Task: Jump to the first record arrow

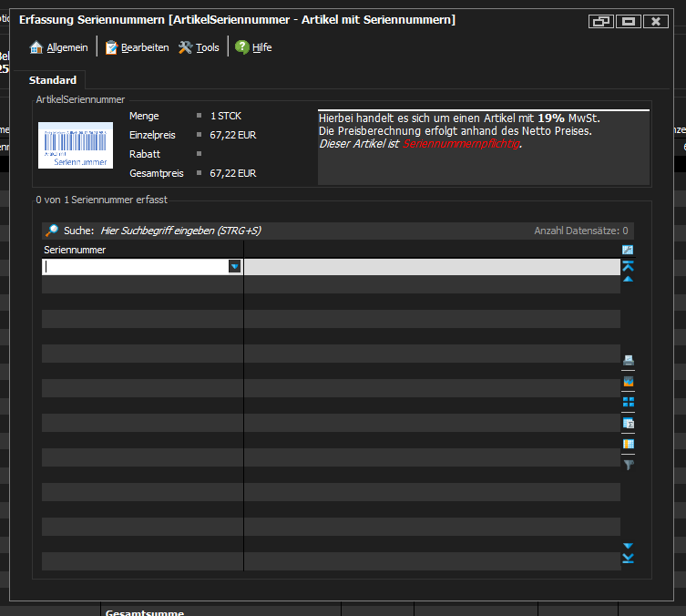Action: (628, 265)
